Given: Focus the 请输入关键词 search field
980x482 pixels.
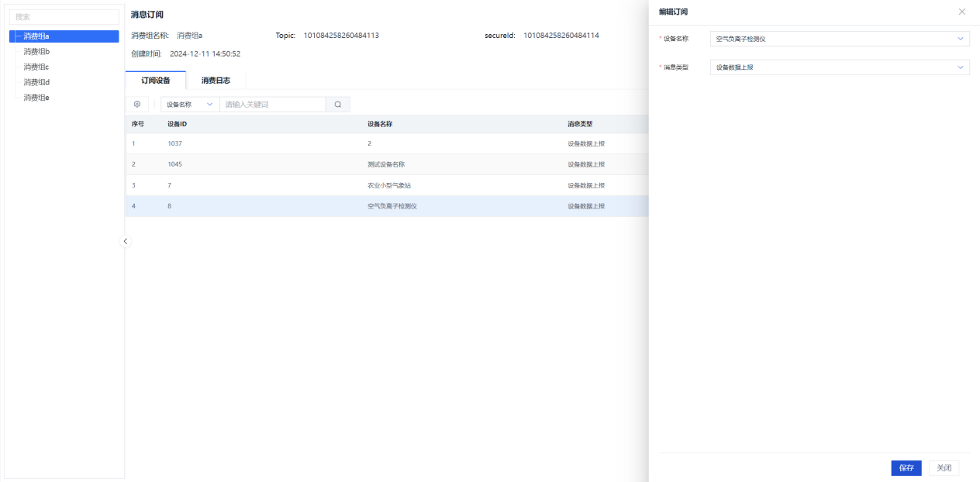Looking at the screenshot, I should [272, 104].
